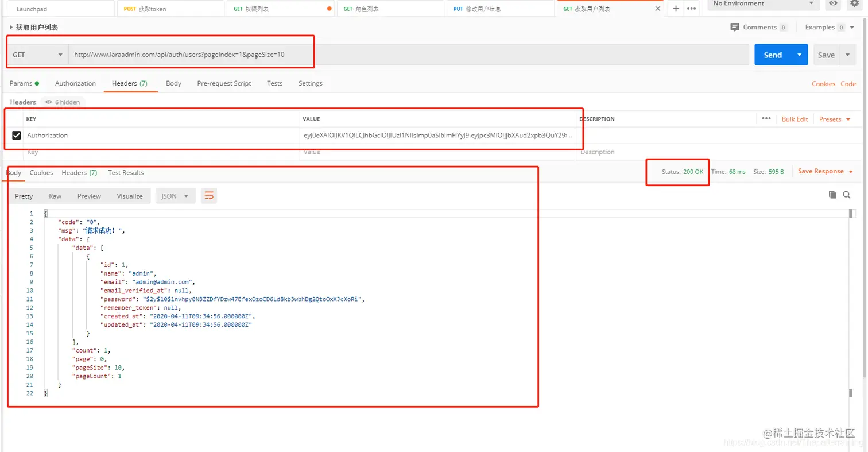Open the tab options ellipsis menu

[x=691, y=9]
